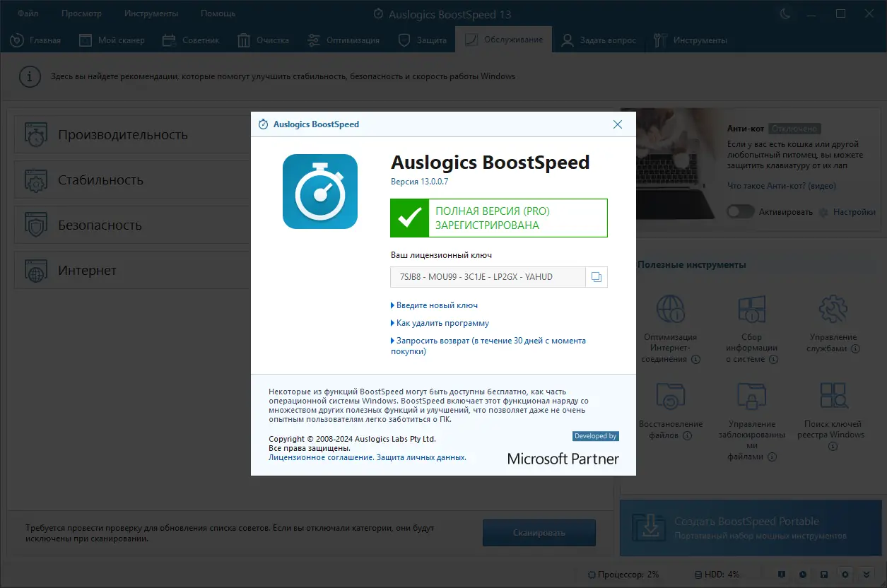Switch to the Защита tab
The height and width of the screenshot is (588, 887).
coord(423,40)
